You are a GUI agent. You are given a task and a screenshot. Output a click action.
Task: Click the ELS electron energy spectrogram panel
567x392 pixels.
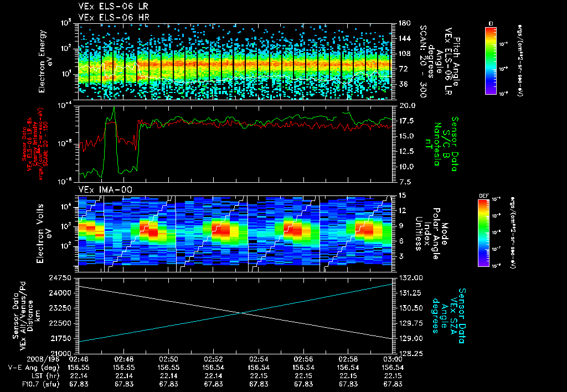pos(235,61)
